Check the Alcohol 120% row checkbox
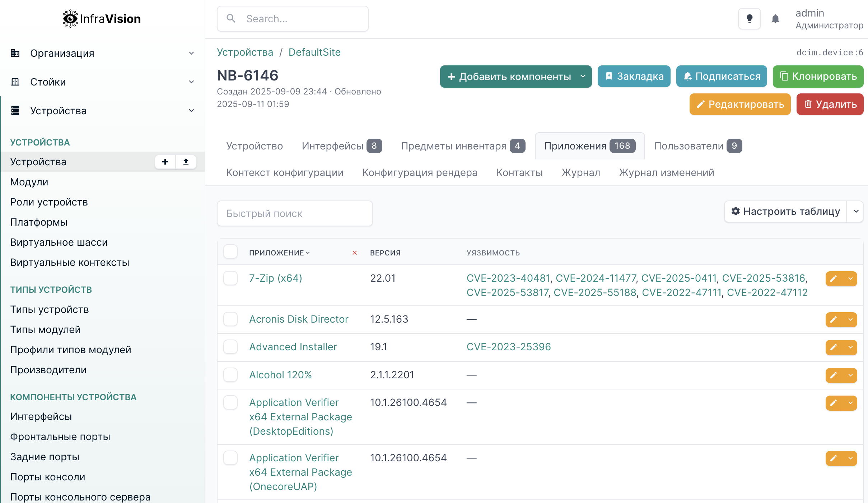 [230, 375]
